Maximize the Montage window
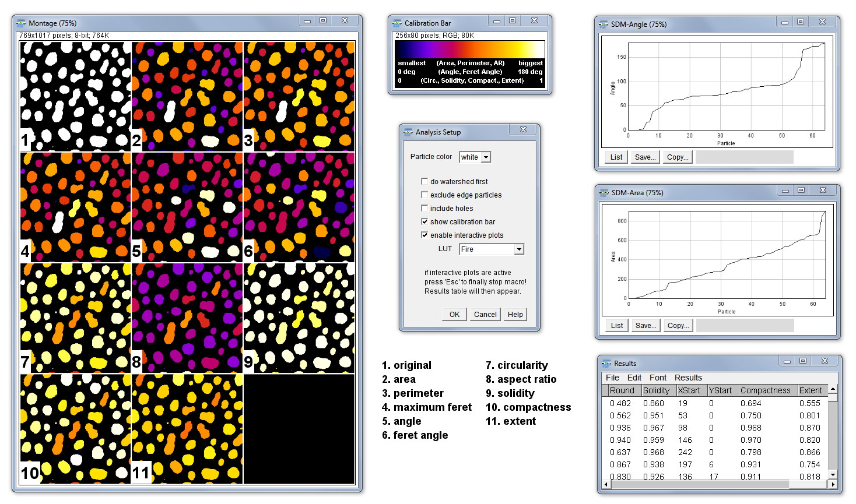This screenshot has height=504, width=856. (x=323, y=21)
